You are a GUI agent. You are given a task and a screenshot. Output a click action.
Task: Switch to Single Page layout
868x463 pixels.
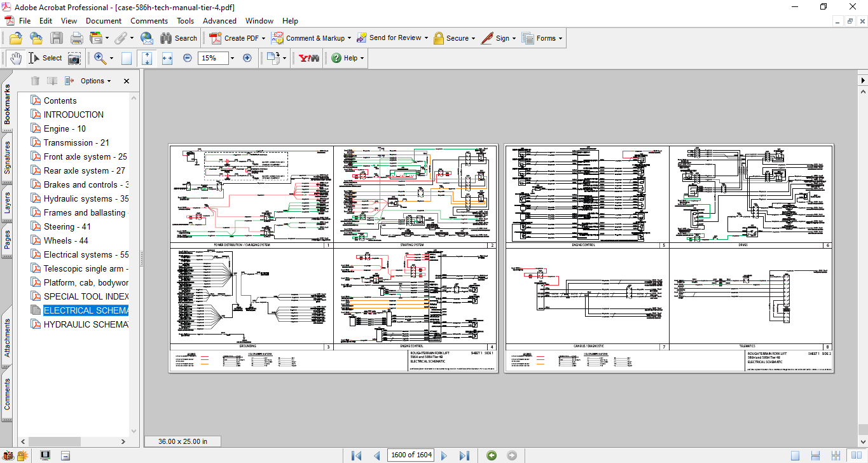coord(795,455)
